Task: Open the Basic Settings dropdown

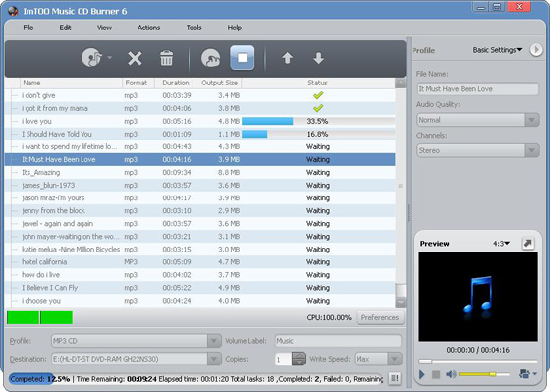Action: [x=497, y=50]
